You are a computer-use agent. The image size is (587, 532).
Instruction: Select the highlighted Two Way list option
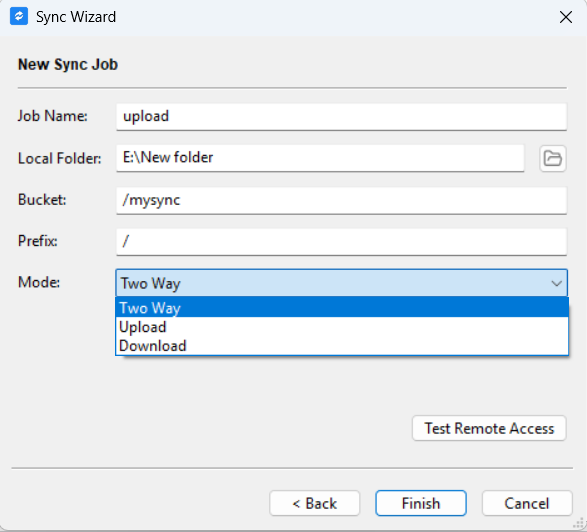point(342,308)
